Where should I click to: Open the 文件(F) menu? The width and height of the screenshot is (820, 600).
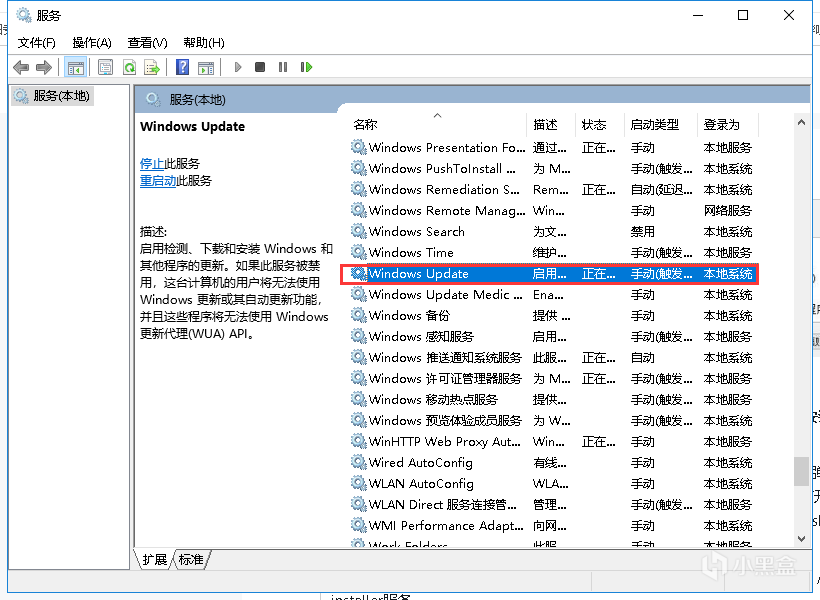(37, 43)
